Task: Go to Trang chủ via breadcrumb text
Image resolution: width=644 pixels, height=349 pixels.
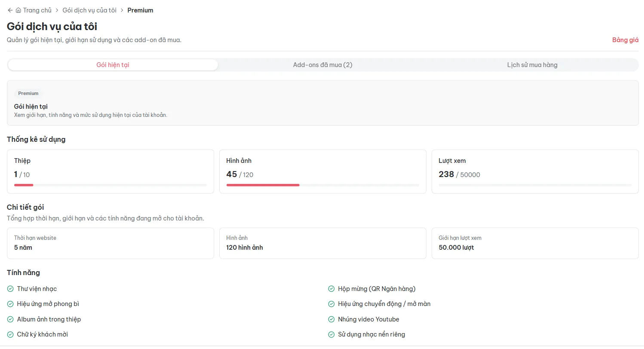Action: click(37, 10)
